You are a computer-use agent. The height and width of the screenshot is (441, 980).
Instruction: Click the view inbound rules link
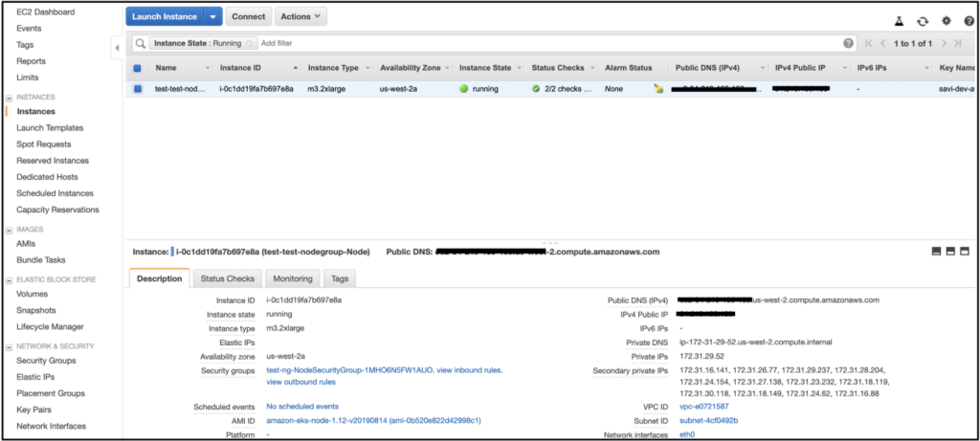point(469,370)
